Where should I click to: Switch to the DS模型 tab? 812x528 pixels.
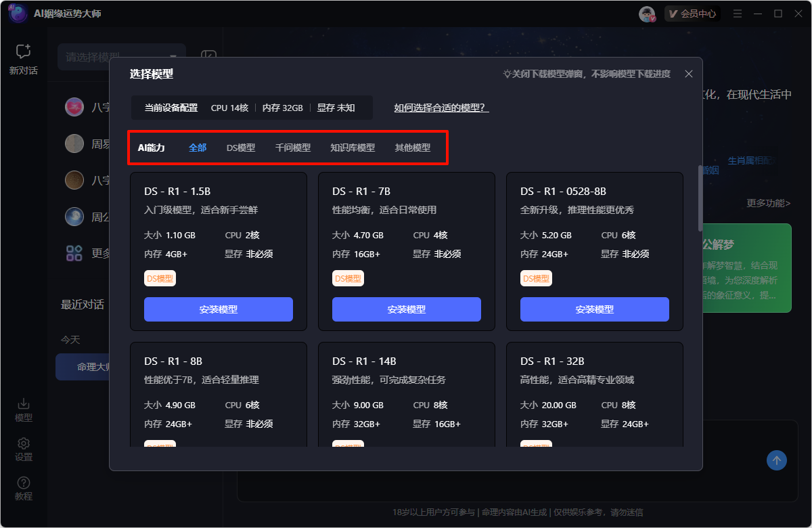[241, 148]
